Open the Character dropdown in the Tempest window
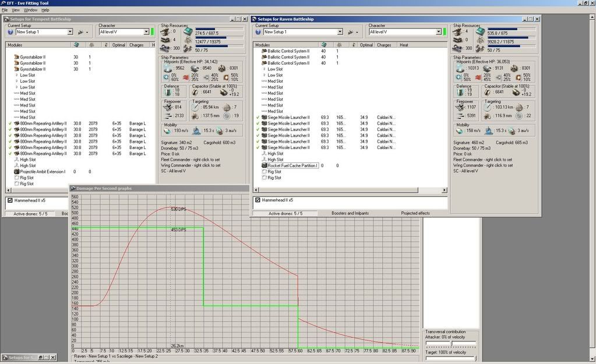This screenshot has height=364, width=596. pos(147,32)
